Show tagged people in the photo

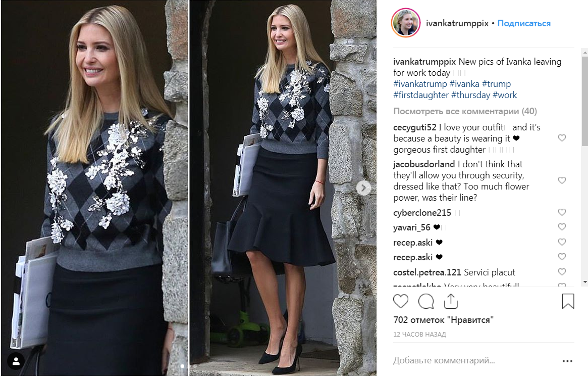tap(16, 361)
